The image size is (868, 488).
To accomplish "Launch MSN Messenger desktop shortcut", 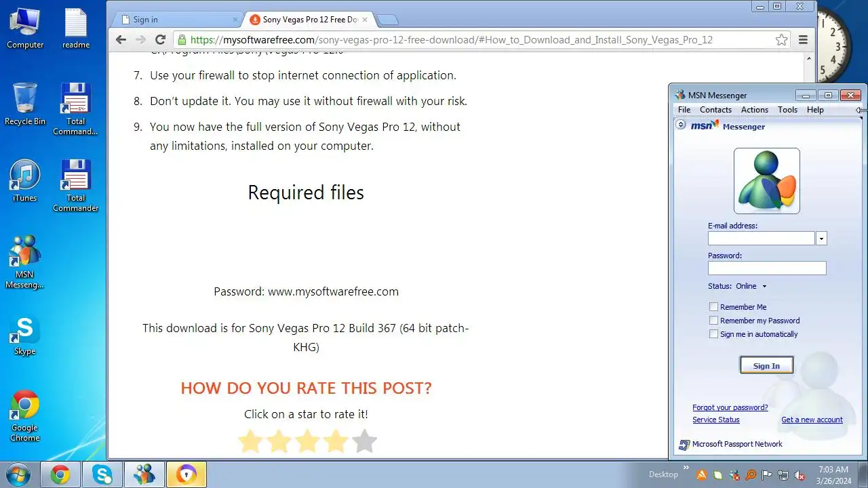I will point(25,262).
